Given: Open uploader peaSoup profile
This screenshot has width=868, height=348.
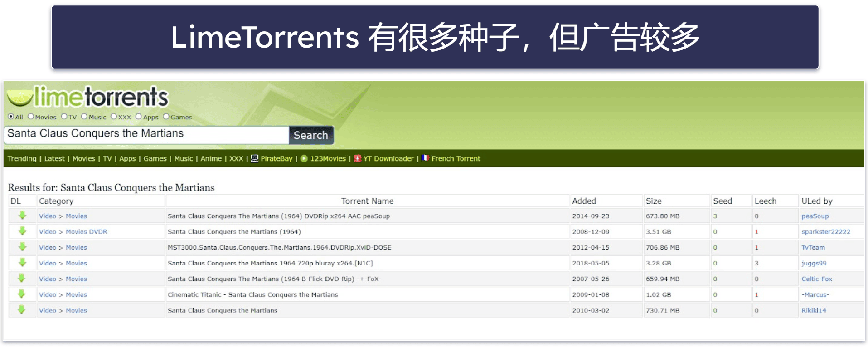Looking at the screenshot, I should tap(815, 216).
